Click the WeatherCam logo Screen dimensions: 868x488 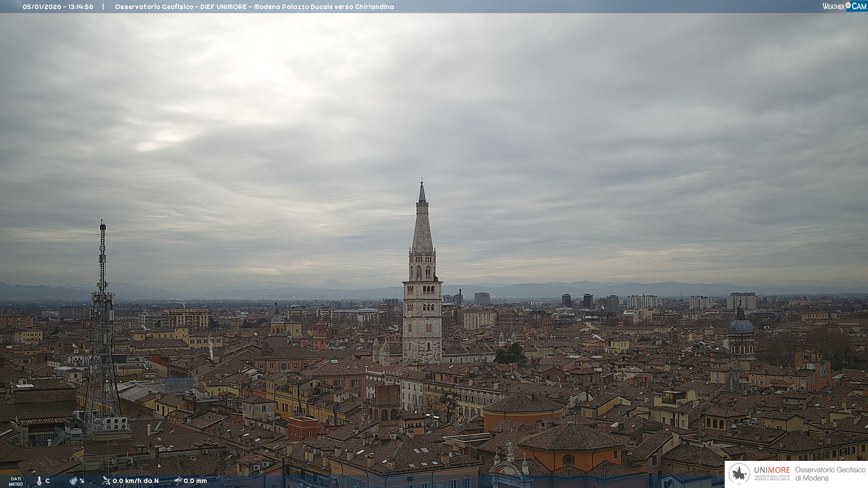pyautogui.click(x=844, y=6)
